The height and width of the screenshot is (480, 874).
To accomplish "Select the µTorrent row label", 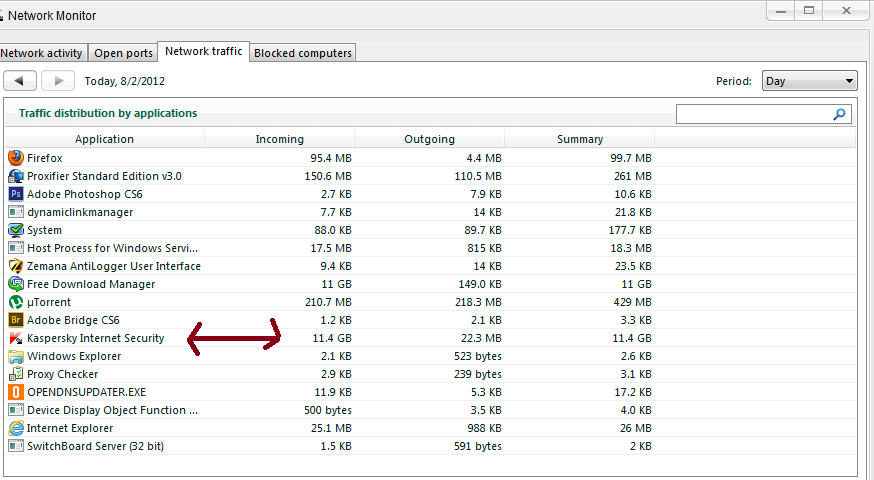I will (49, 302).
